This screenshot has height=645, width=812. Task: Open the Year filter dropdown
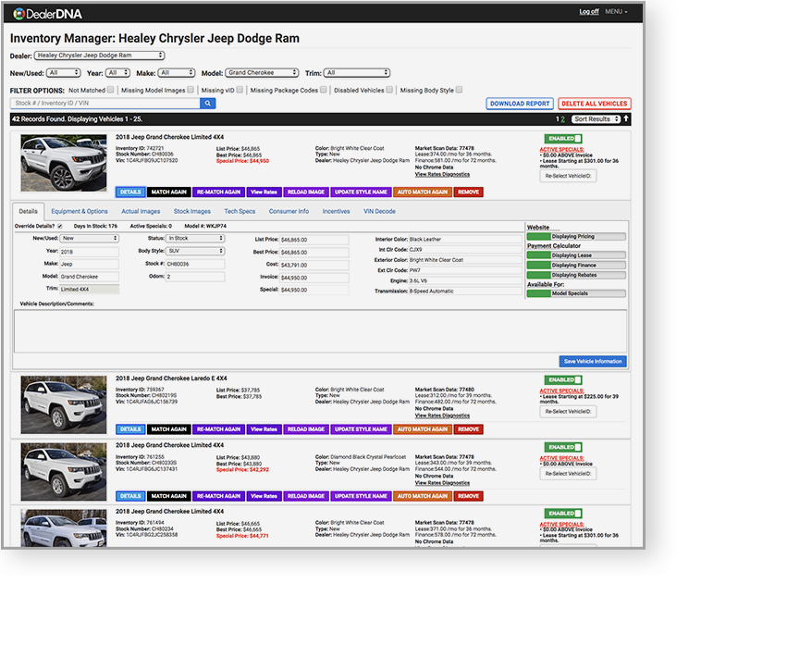[x=117, y=73]
